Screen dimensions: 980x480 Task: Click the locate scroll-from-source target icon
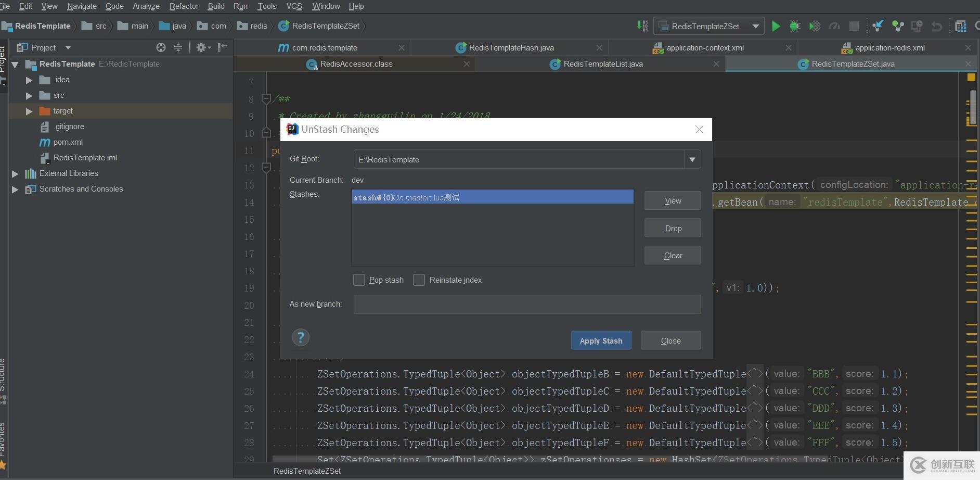[x=161, y=47]
